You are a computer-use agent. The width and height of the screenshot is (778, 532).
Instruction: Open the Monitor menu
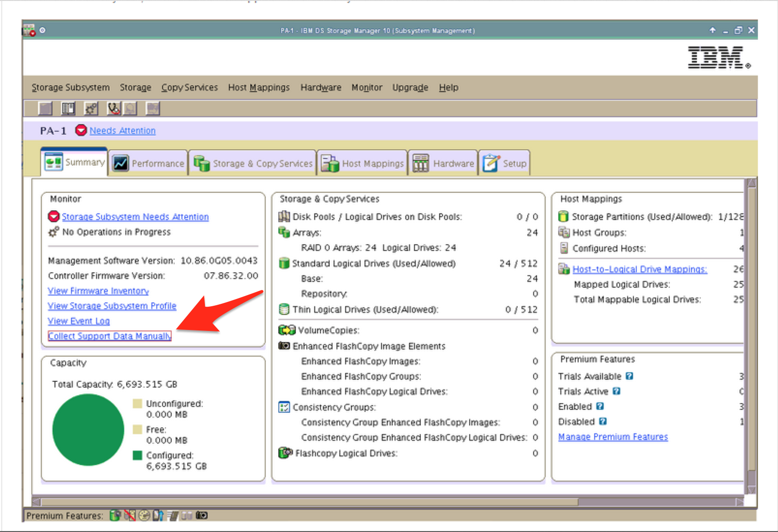click(367, 88)
